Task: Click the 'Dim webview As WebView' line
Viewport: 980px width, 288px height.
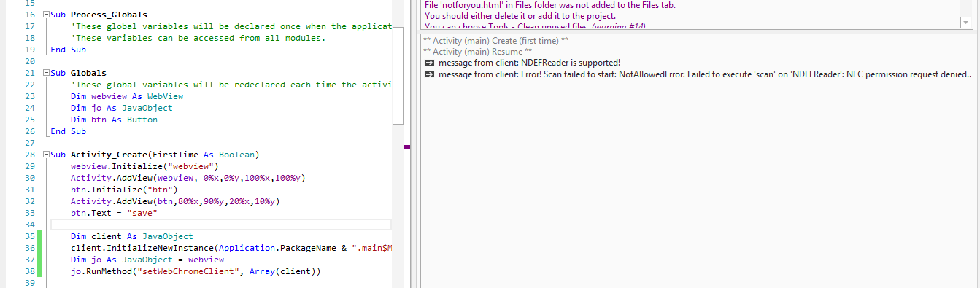Action: click(x=127, y=96)
